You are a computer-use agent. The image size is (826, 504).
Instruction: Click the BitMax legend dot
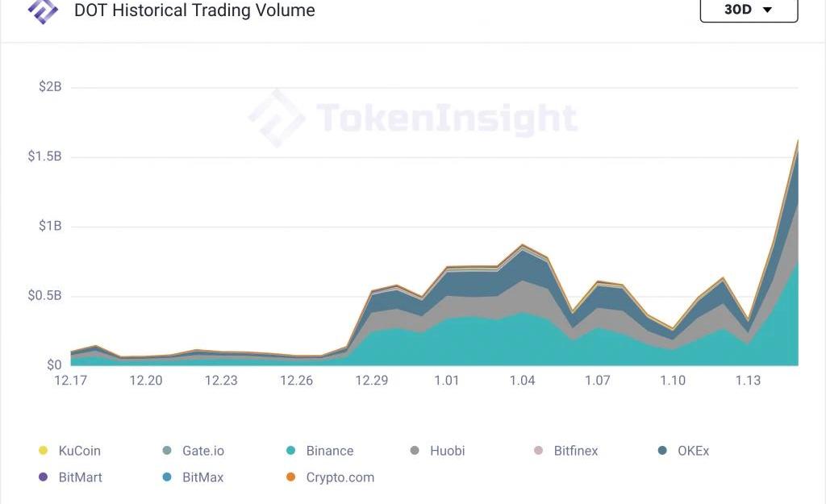[x=167, y=477]
